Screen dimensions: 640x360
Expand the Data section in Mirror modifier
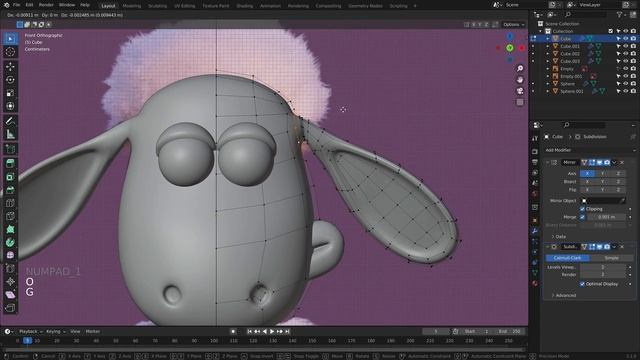click(558, 237)
